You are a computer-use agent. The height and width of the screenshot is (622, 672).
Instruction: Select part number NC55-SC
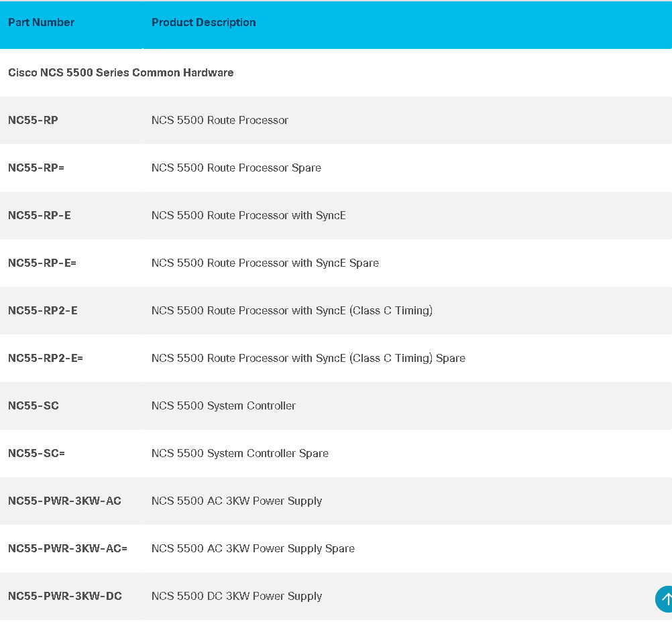34,406
